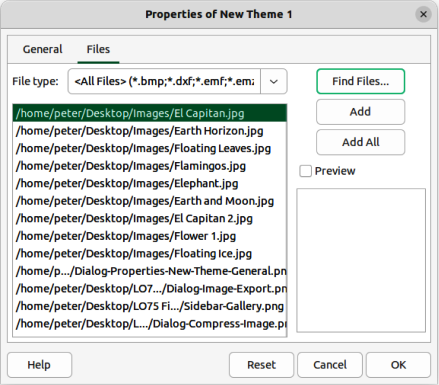
Task: Select the Files tab
Action: pyautogui.click(x=98, y=49)
